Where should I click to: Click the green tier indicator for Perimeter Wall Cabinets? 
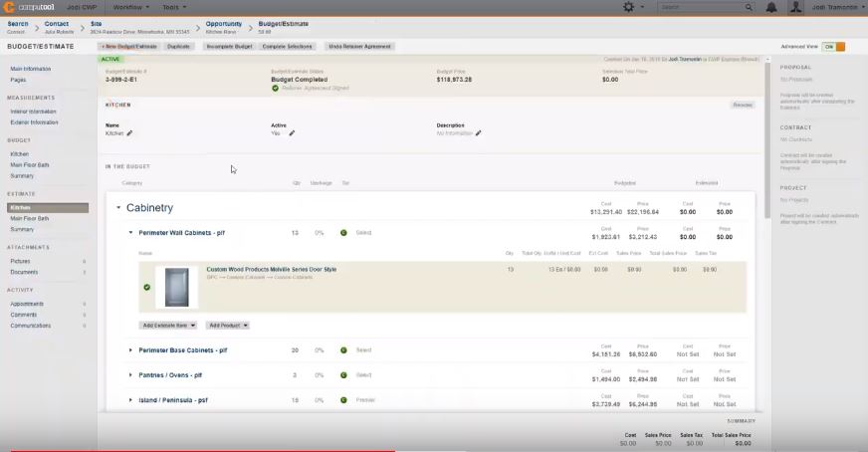[343, 233]
